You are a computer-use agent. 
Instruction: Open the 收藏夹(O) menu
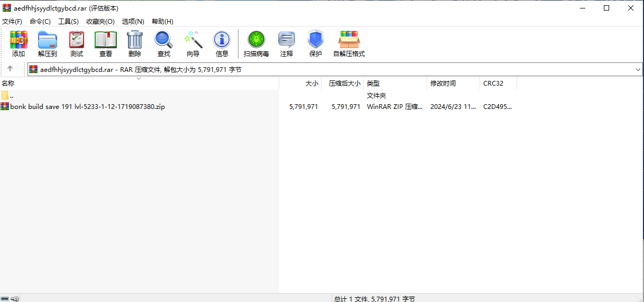tap(100, 22)
